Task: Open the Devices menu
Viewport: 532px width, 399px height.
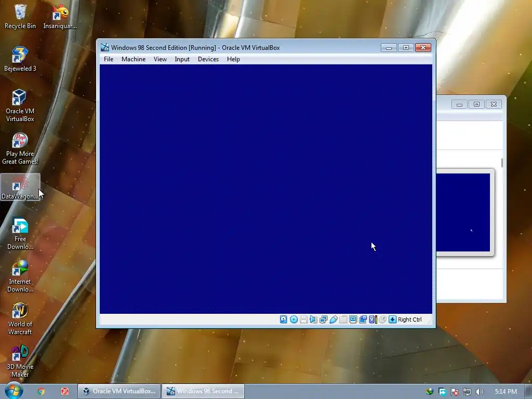Action: point(208,59)
